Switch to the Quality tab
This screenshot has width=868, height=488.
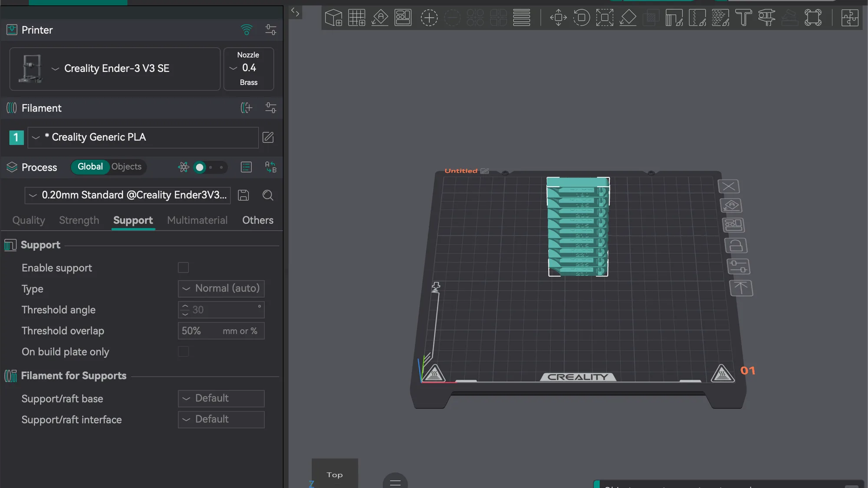[29, 220]
